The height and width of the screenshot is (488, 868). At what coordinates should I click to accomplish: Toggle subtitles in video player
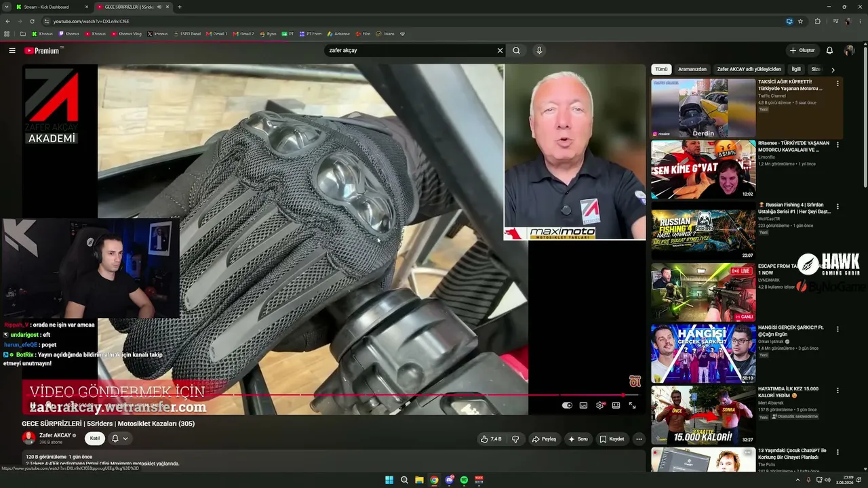(x=583, y=405)
